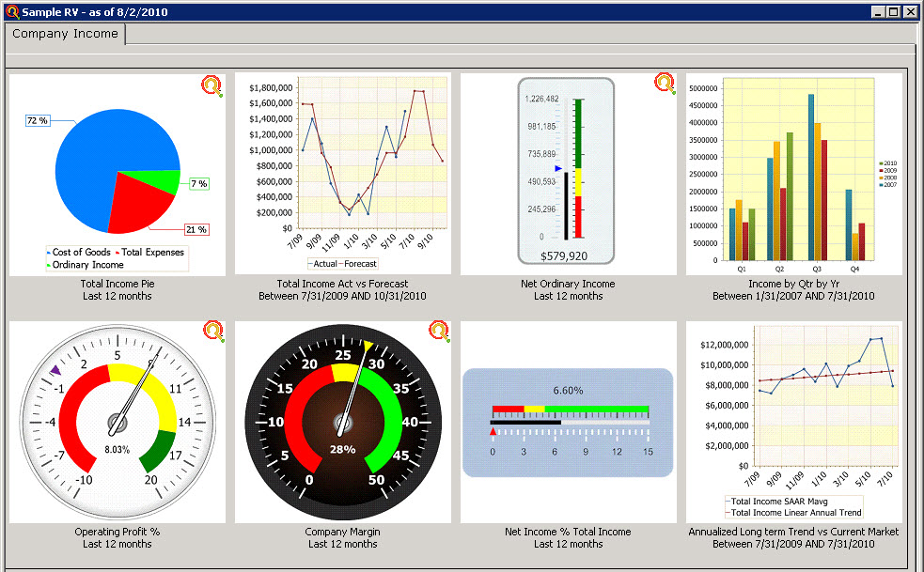Screen dimensions: 924x572
Task: Switch to the Company Income tab
Action: [64, 34]
